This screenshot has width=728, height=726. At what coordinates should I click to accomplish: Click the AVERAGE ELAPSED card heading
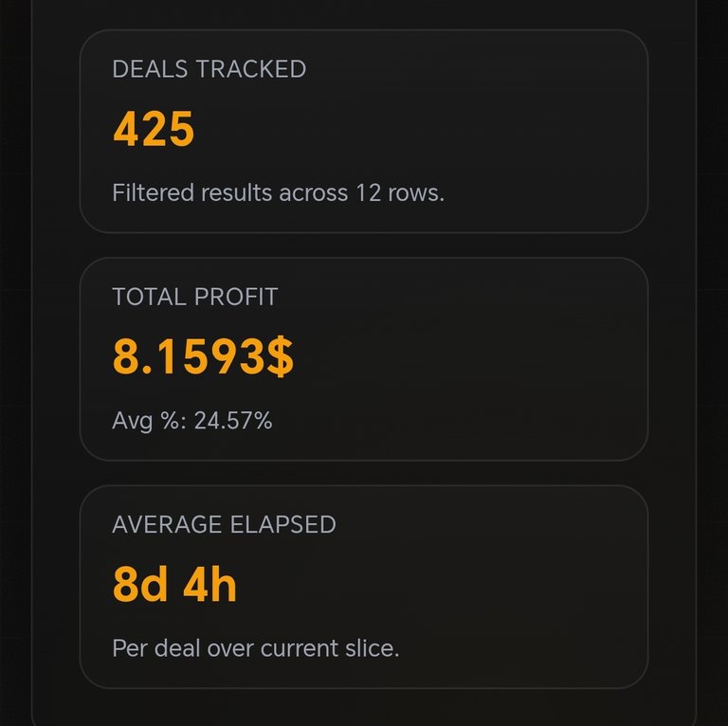click(x=224, y=524)
